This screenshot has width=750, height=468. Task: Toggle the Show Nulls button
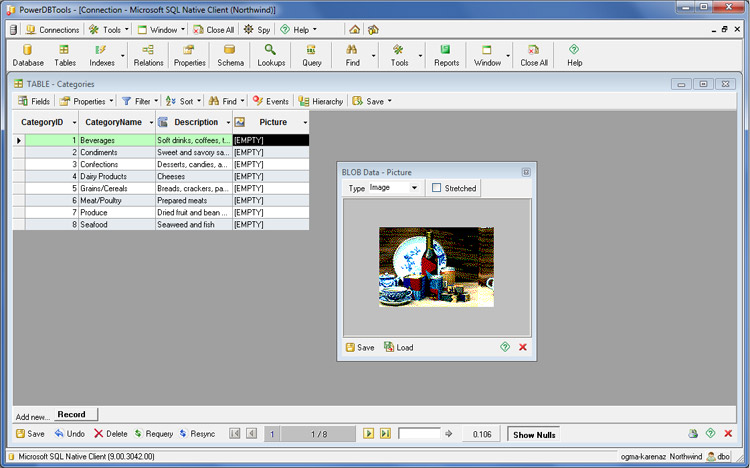tap(537, 434)
